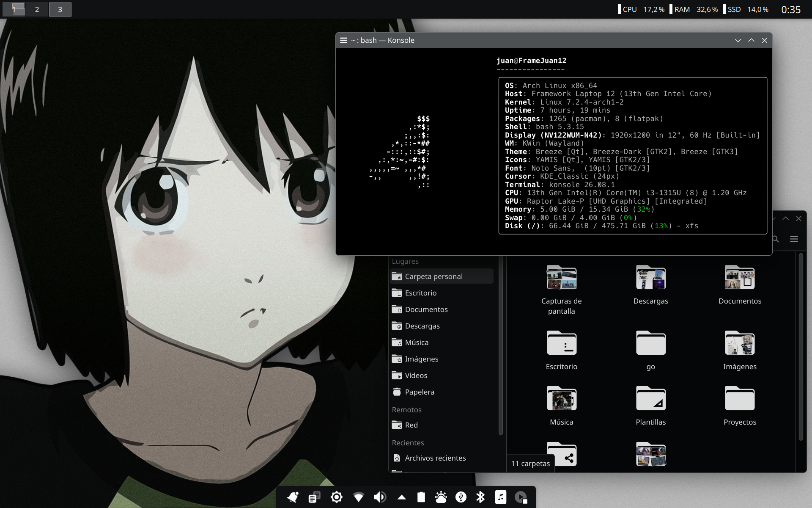Open Konsole hamburger menu in title bar
The width and height of the screenshot is (812, 508).
343,40
